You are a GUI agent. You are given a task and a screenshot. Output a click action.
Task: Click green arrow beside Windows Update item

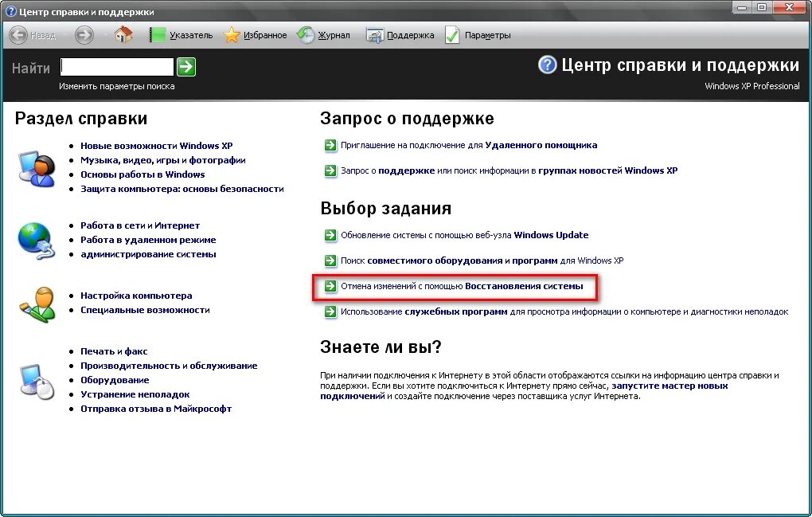(x=330, y=235)
